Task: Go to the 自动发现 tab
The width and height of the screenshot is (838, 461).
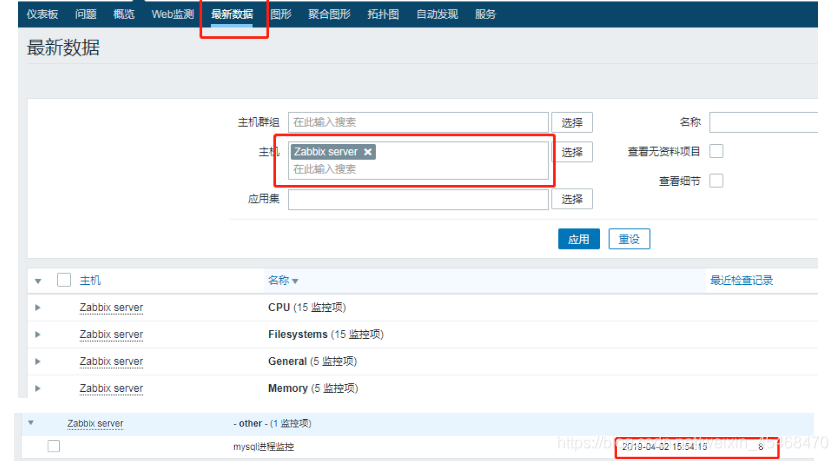Action: [437, 14]
